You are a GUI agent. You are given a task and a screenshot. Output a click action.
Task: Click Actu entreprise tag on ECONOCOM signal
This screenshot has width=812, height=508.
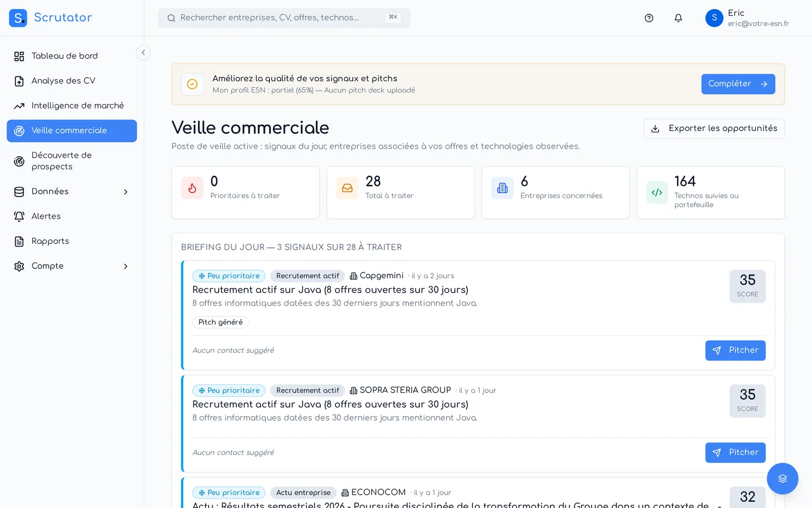pyautogui.click(x=303, y=493)
